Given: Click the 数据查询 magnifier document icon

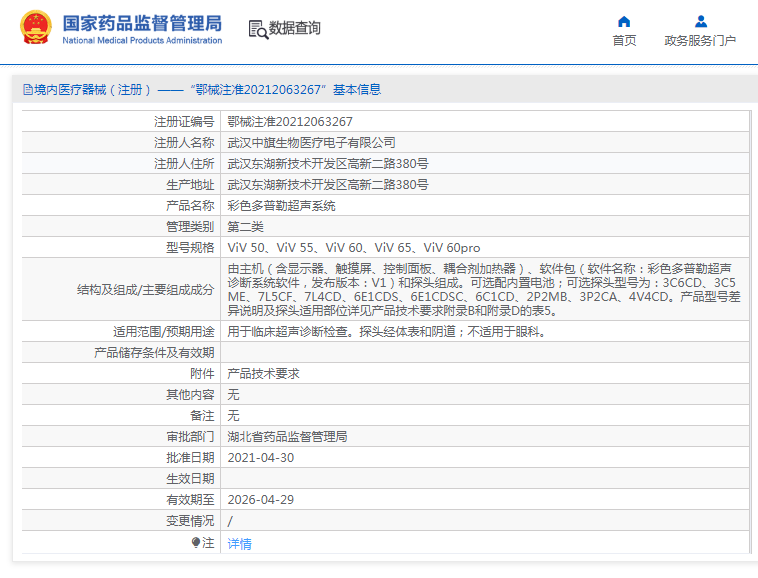Looking at the screenshot, I should [258, 30].
